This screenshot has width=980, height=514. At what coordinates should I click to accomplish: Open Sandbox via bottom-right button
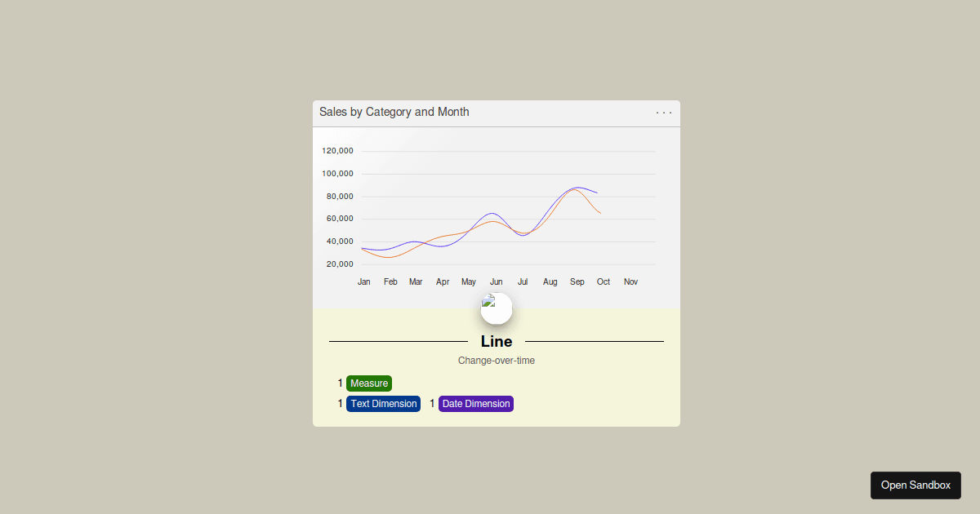coord(915,485)
